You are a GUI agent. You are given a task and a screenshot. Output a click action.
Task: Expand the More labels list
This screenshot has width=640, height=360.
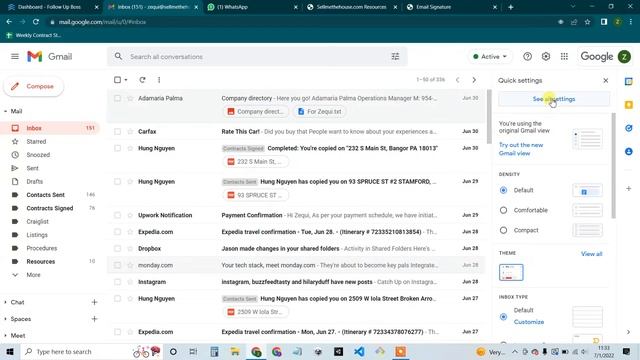[x=33, y=275]
